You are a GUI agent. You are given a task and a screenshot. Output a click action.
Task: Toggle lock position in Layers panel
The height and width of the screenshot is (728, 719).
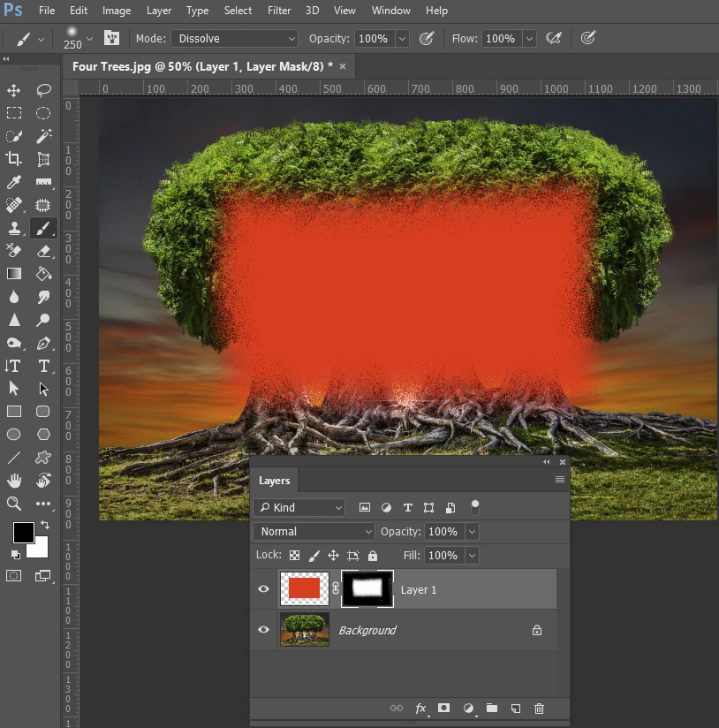(x=333, y=556)
